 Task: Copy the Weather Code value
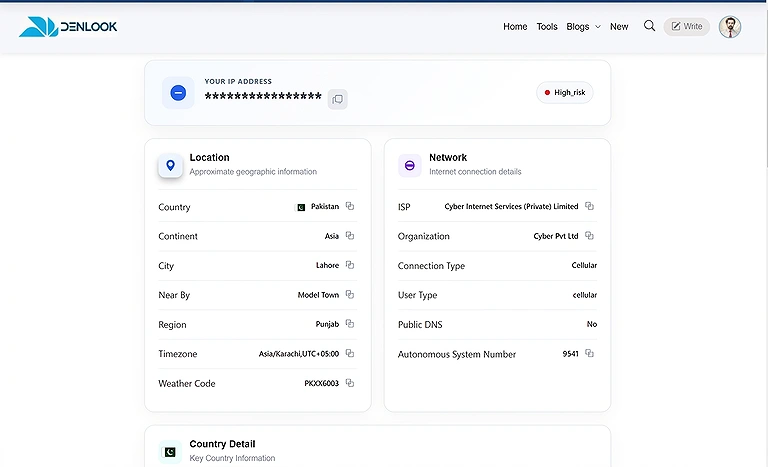[x=350, y=383]
